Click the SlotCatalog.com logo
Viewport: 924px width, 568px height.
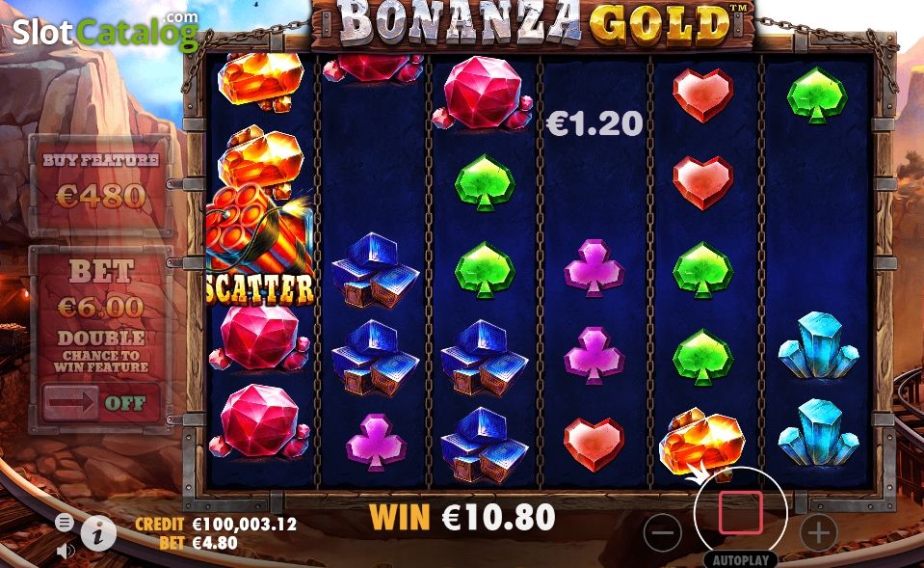pos(105,31)
